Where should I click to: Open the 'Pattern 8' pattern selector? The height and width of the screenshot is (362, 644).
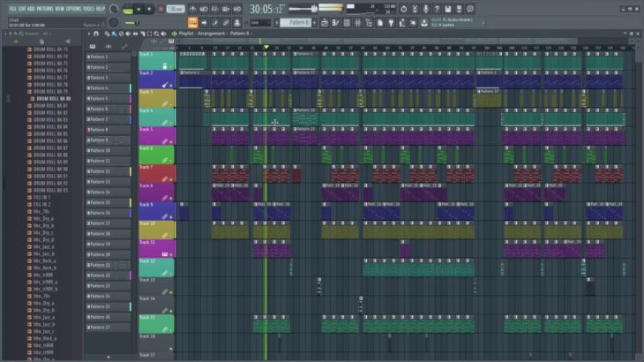pos(296,23)
